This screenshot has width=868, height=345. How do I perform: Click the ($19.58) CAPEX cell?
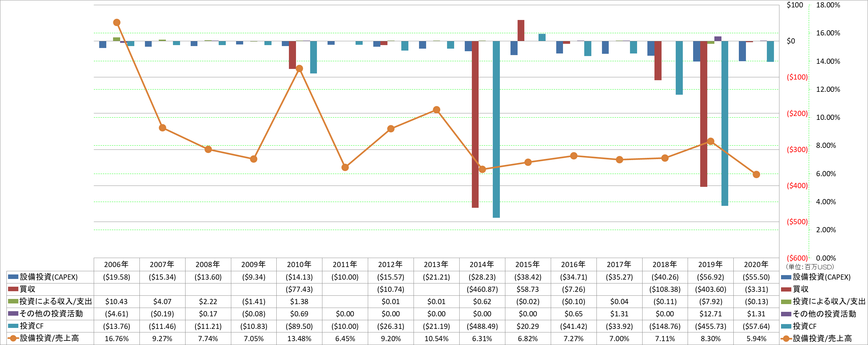pyautogui.click(x=116, y=277)
